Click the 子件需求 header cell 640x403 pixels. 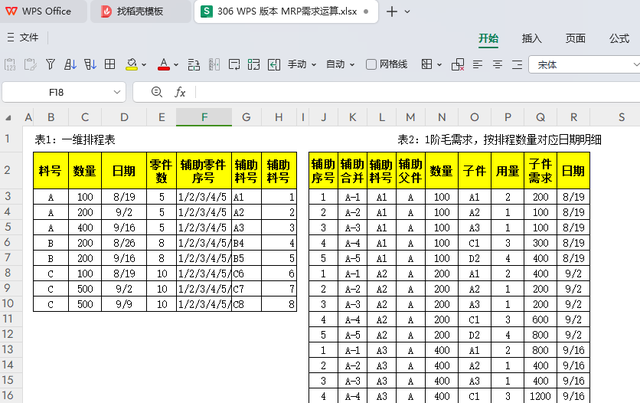coord(540,171)
